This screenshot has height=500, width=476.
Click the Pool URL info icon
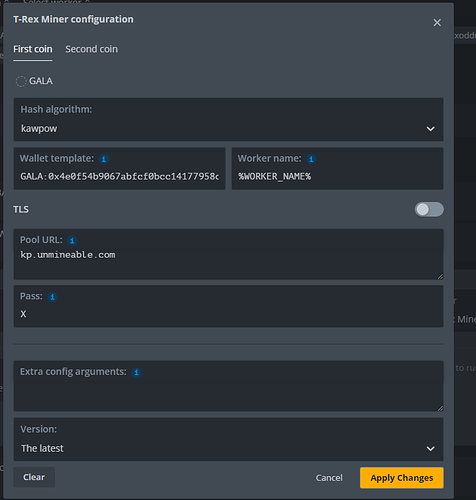[x=72, y=240]
